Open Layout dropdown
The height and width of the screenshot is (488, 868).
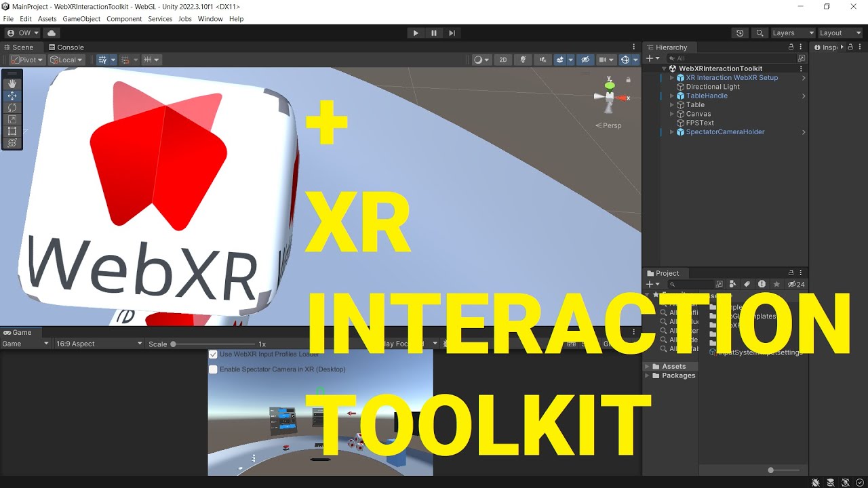[x=840, y=33]
